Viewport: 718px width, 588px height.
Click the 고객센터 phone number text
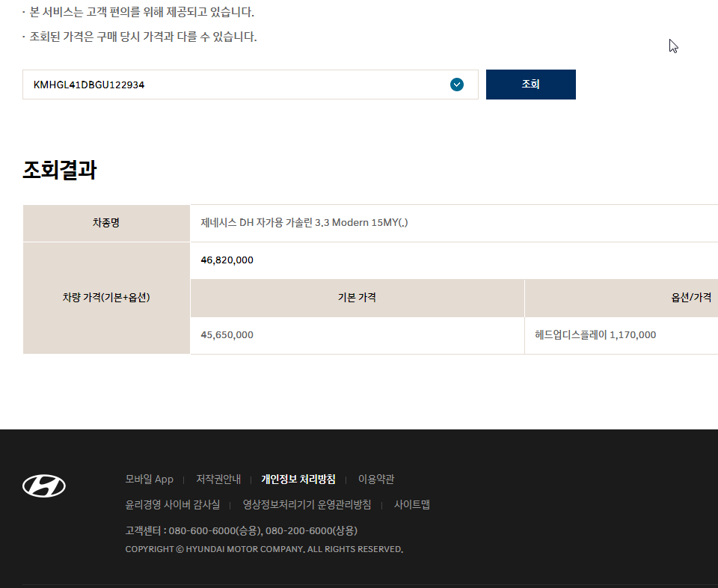[x=241, y=530]
